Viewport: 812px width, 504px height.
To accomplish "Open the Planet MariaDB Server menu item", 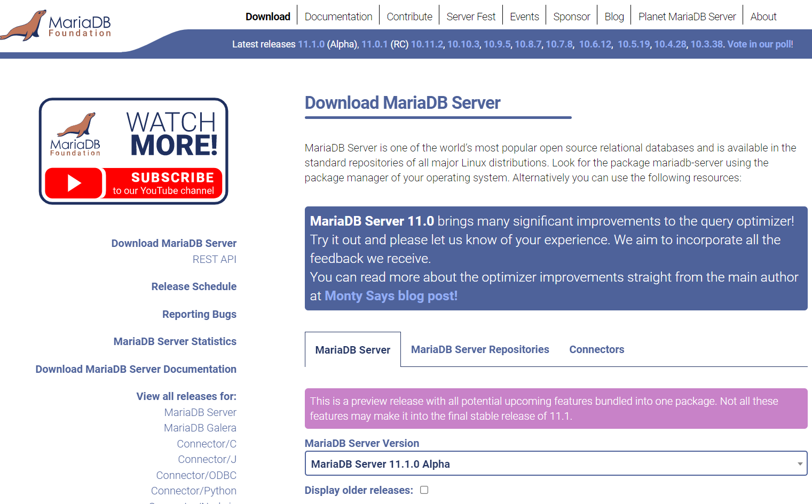I will point(687,17).
